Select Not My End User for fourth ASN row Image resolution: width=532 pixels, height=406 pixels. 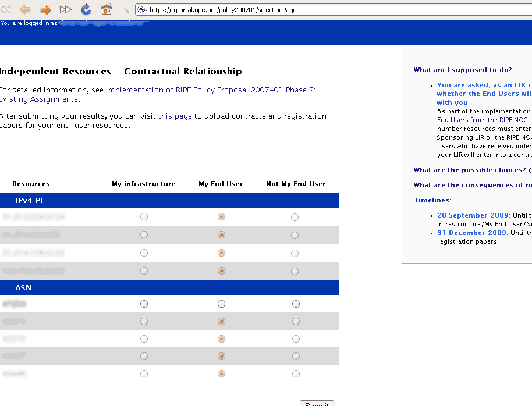(x=296, y=356)
